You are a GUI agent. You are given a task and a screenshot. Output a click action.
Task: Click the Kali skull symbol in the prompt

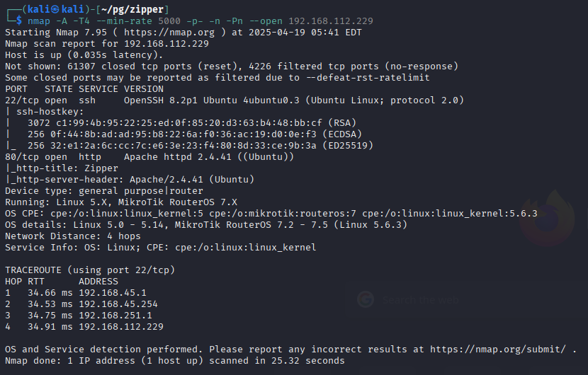pyautogui.click(x=55, y=9)
